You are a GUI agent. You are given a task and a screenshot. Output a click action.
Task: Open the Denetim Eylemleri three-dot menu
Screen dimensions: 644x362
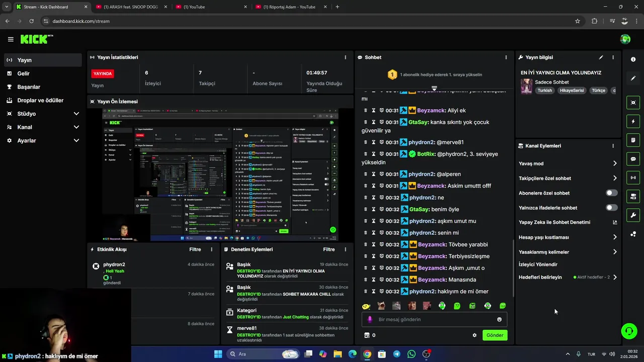pyautogui.click(x=345, y=249)
